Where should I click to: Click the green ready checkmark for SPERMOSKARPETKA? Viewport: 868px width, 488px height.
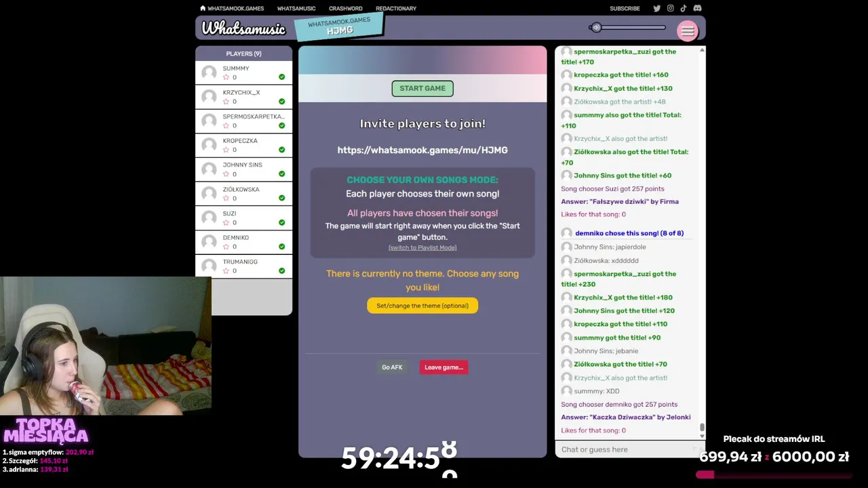281,125
